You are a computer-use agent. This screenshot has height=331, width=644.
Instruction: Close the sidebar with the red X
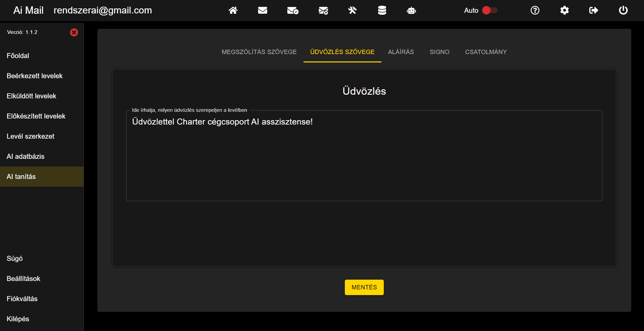coord(74,32)
